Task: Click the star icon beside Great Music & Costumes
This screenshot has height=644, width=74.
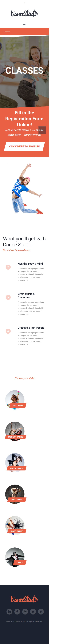Action: 8,297
